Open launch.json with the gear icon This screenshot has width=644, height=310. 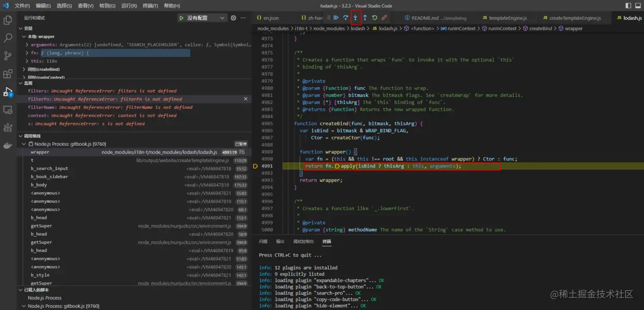[x=233, y=18]
